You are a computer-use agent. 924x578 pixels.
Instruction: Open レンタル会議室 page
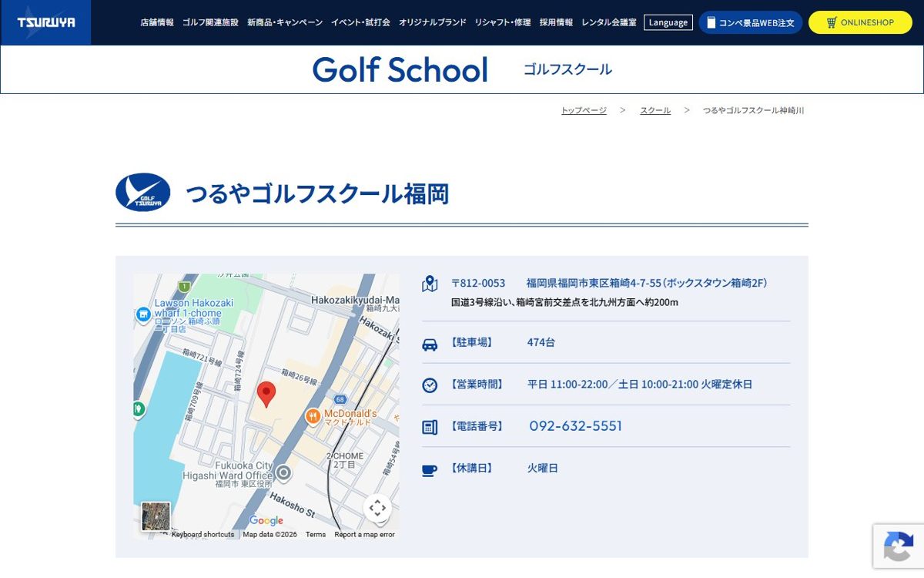coord(609,22)
